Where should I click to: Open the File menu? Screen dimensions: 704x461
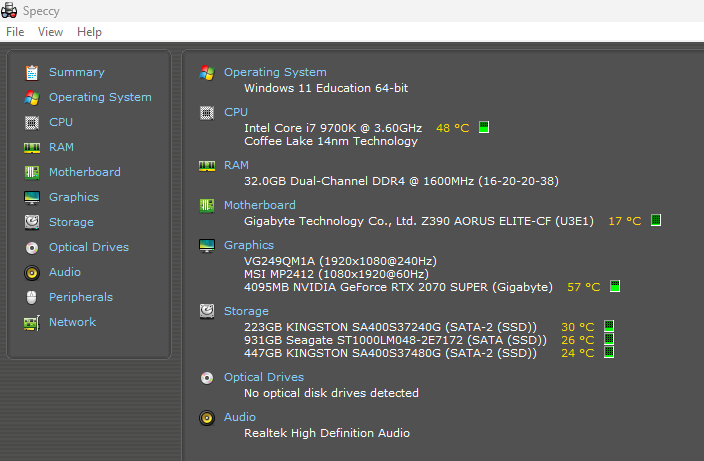pos(15,32)
